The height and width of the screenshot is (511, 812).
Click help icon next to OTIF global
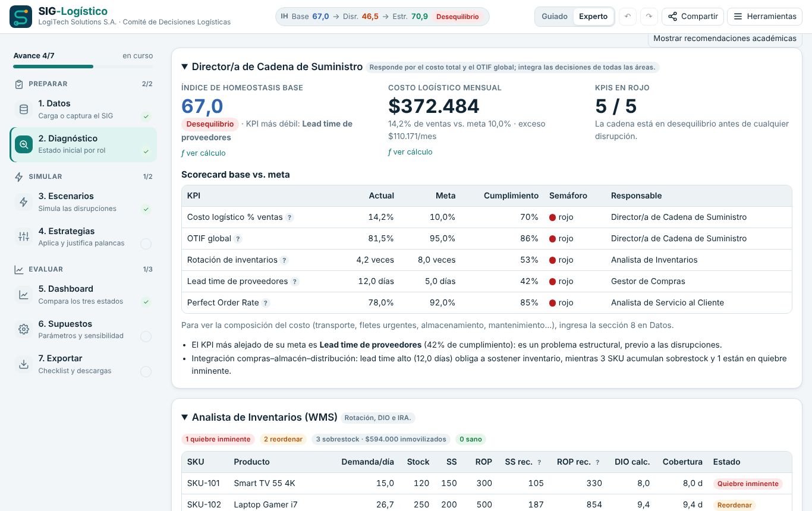(x=238, y=239)
